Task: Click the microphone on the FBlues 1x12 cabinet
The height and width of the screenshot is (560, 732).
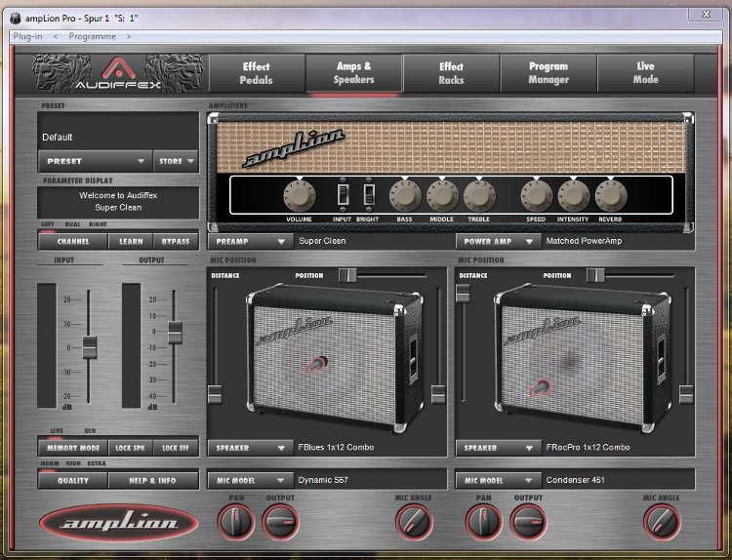Action: [x=317, y=364]
